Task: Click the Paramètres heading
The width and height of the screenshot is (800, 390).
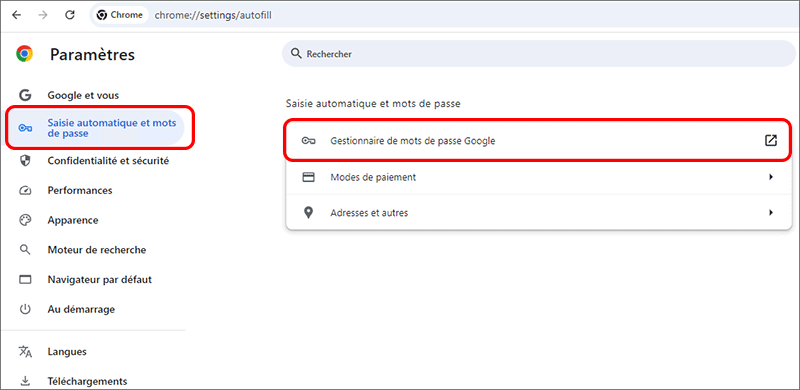Action: coord(92,55)
